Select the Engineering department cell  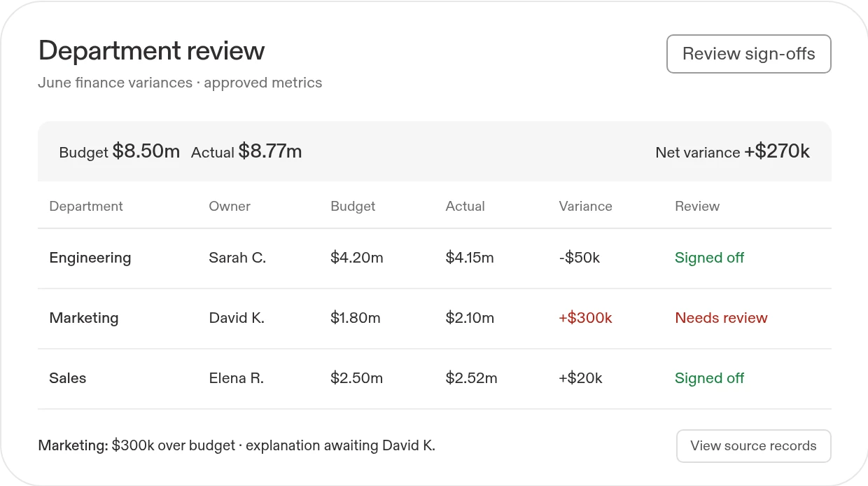(90, 258)
